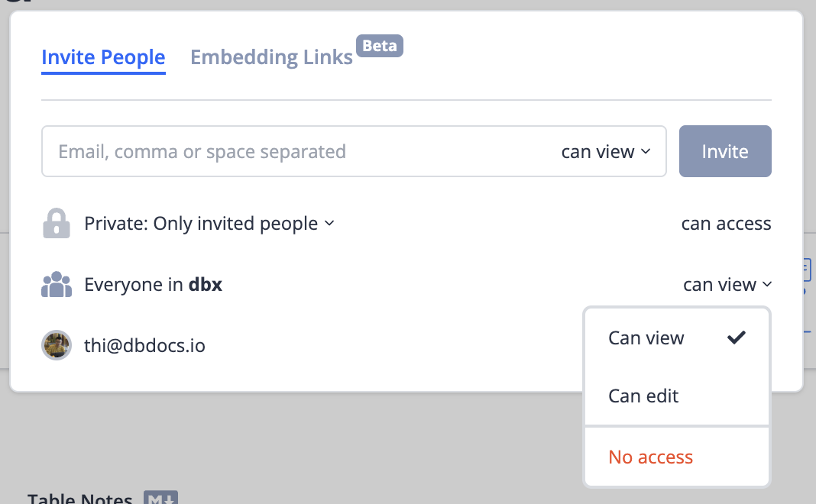Viewport: 816px width, 504px height.
Task: Switch to the Invite People tab
Action: pos(103,57)
